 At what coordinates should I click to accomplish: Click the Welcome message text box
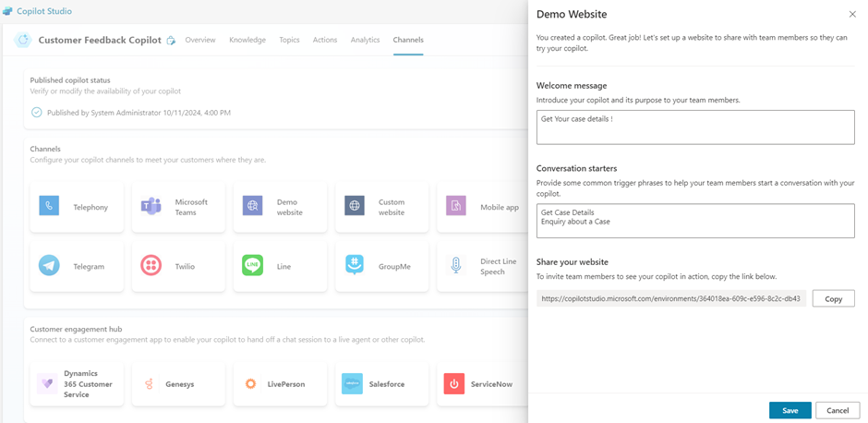click(x=694, y=127)
